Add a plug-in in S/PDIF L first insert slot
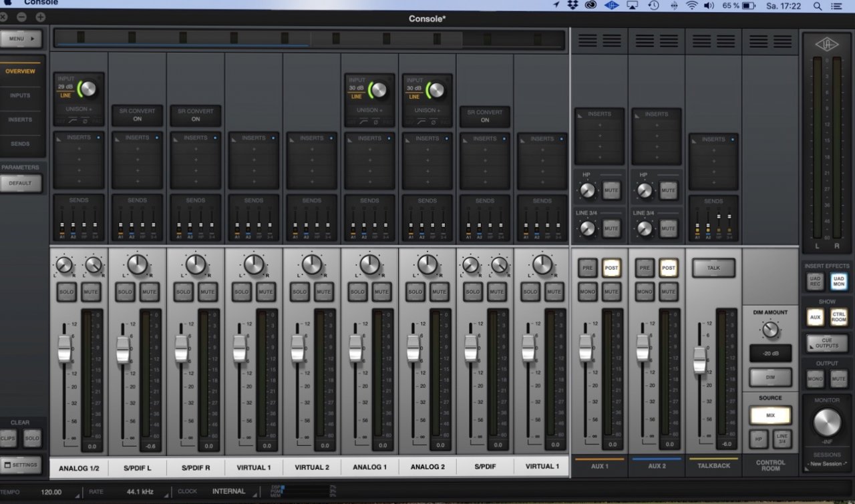This screenshot has height=504, width=855. (137, 149)
